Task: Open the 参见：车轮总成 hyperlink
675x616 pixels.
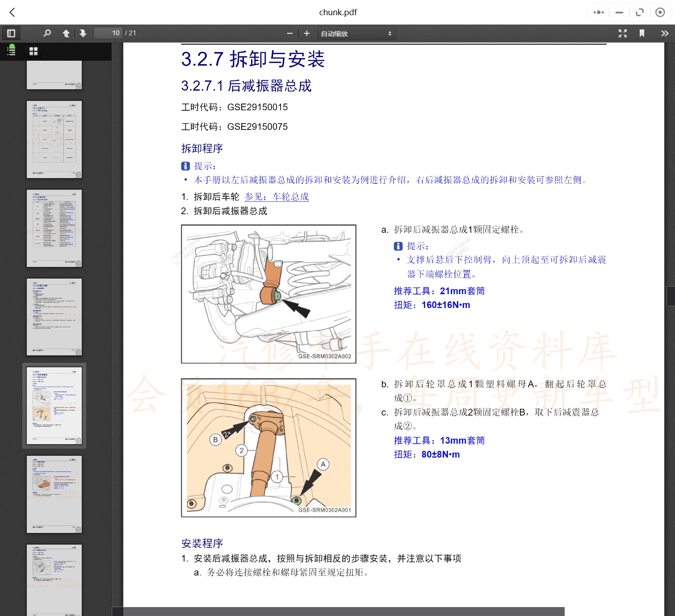Action: 278,196
